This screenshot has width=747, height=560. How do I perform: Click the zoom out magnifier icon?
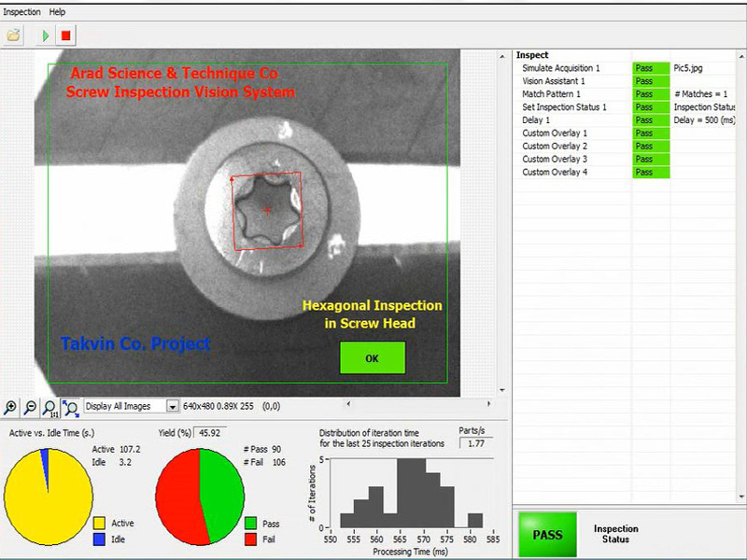click(x=30, y=407)
